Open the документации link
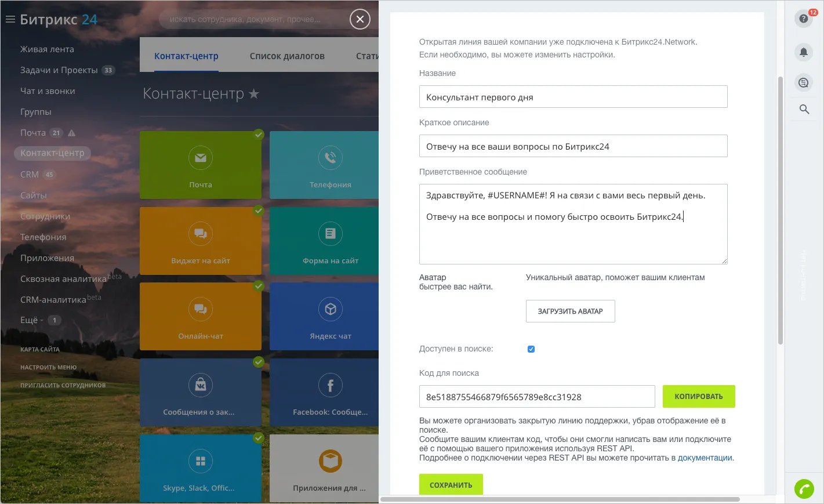The height and width of the screenshot is (504, 824). (x=705, y=458)
